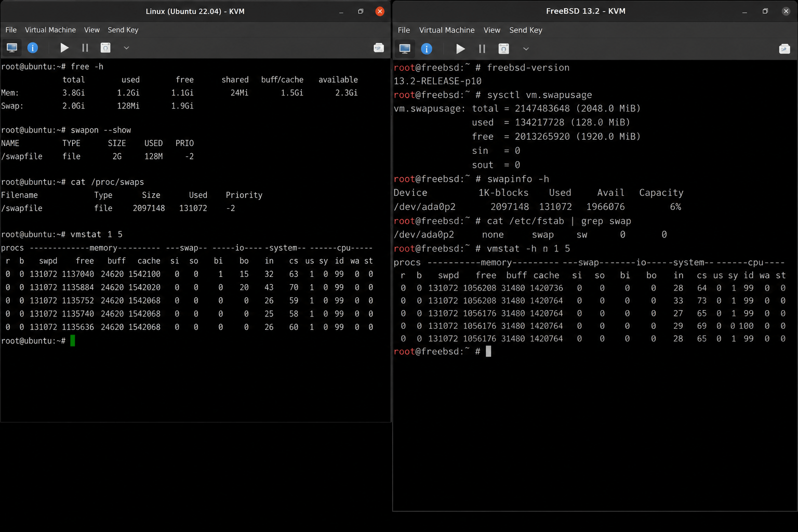Click the 'sysctl vm.swapusage' command text
This screenshot has height=532, width=798.
539,95
